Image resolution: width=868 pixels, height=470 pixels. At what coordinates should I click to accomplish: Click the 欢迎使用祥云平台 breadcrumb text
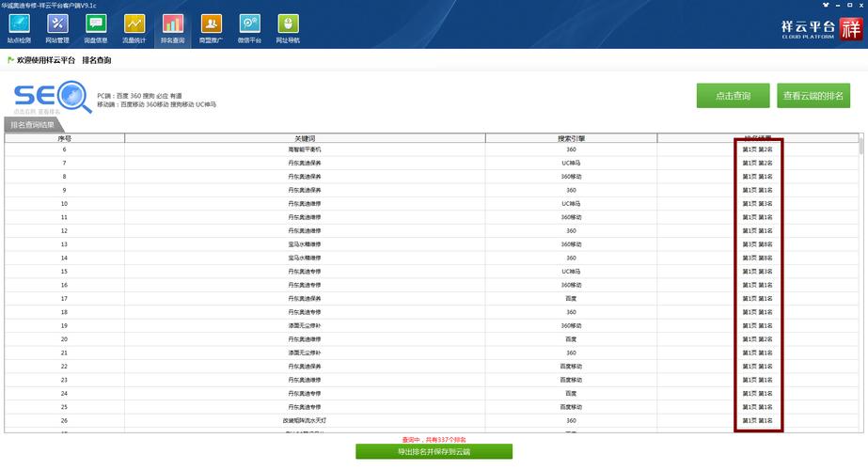point(46,60)
